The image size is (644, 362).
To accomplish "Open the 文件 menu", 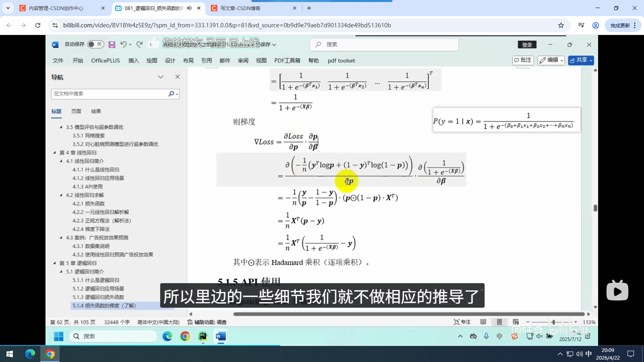I will point(58,60).
